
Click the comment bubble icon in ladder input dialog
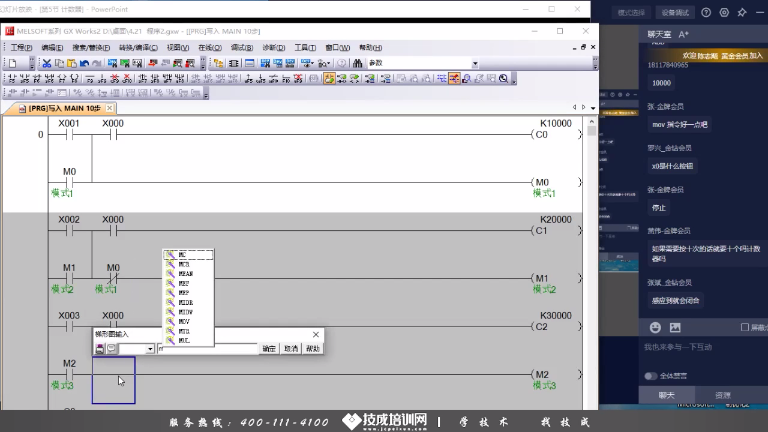point(112,349)
